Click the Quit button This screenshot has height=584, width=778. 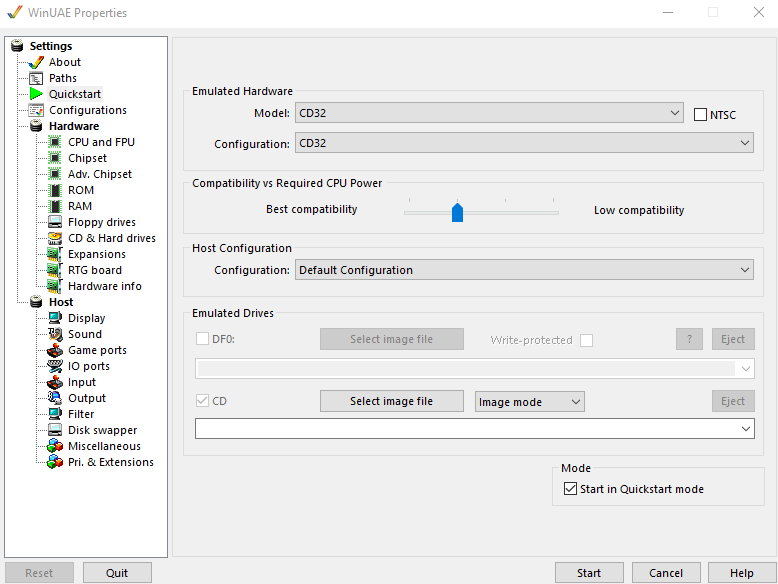click(x=117, y=573)
